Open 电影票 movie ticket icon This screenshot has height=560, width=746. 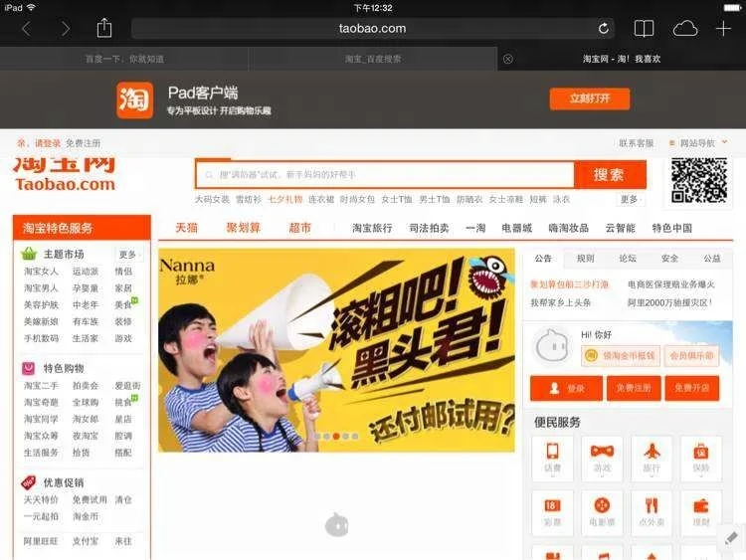tap(602, 512)
